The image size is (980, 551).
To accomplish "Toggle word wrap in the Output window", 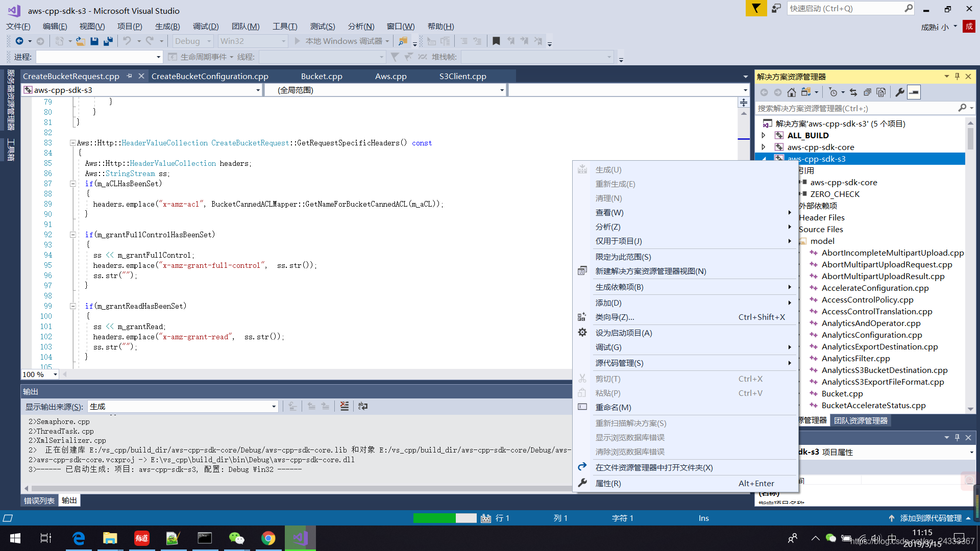I will (362, 406).
